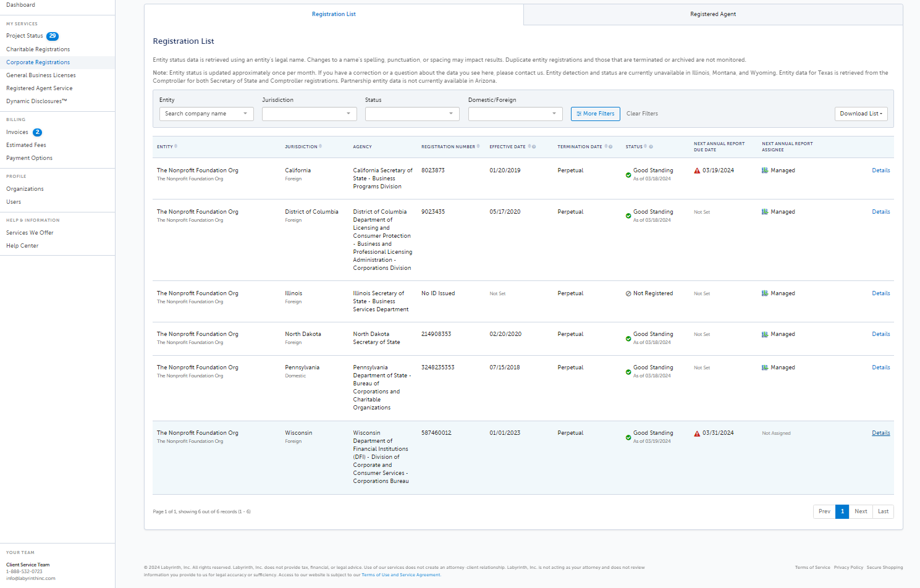Sort the table by Entity column
Viewport: 920px width, 588px height.
click(175, 146)
